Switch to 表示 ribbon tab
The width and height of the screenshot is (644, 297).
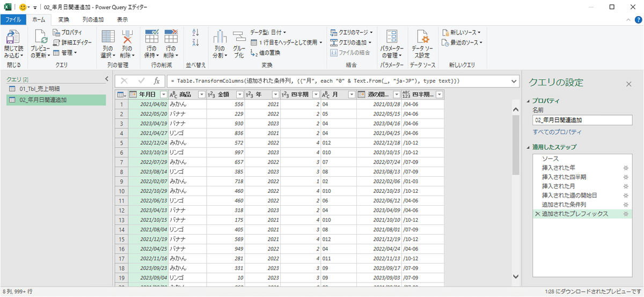tap(122, 19)
